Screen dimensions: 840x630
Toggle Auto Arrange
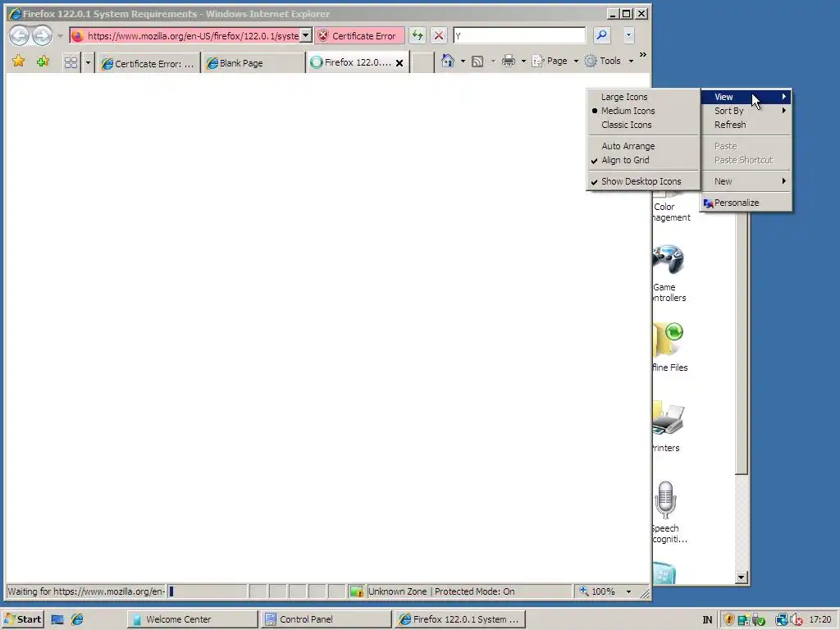click(x=643, y=146)
